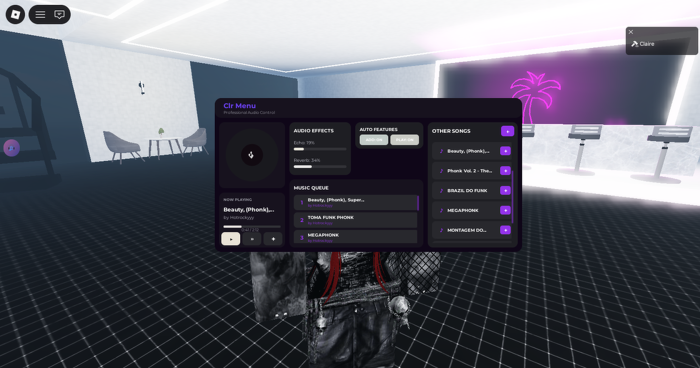This screenshot has height=368, width=700.
Task: Toggle the ADD: ON auto feature
Action: 374,140
